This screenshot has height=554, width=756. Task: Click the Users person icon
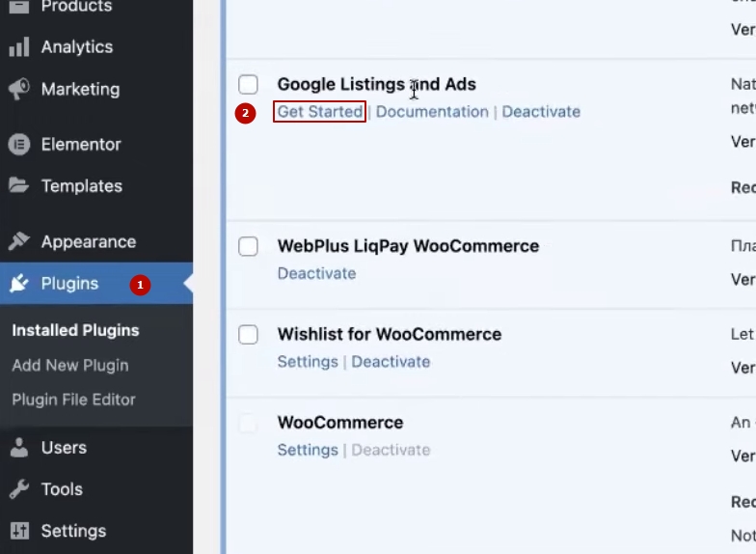coord(18,448)
